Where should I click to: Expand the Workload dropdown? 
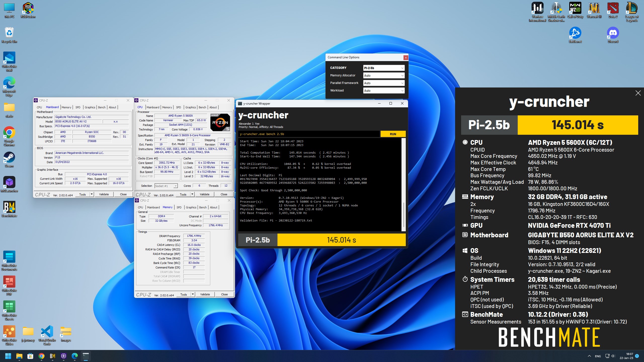[384, 90]
